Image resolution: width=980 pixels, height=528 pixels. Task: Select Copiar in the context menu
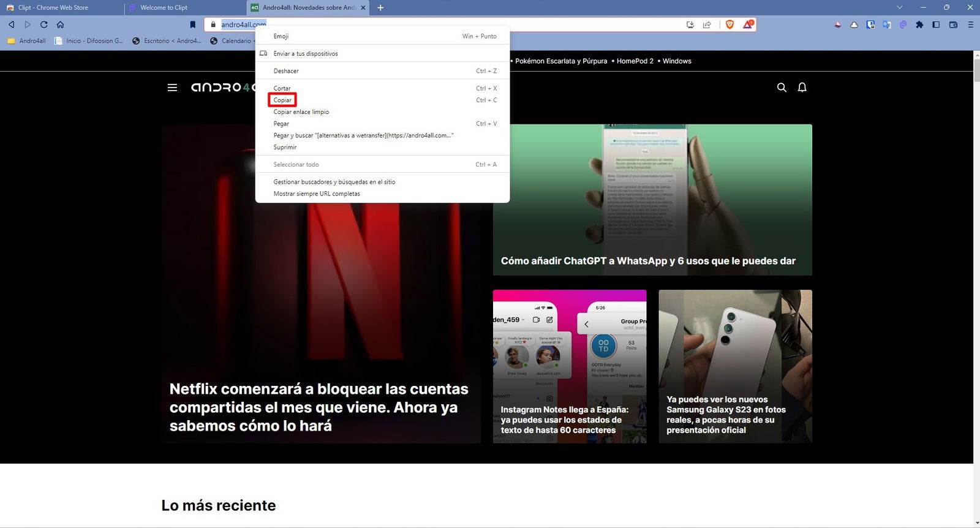coord(282,100)
